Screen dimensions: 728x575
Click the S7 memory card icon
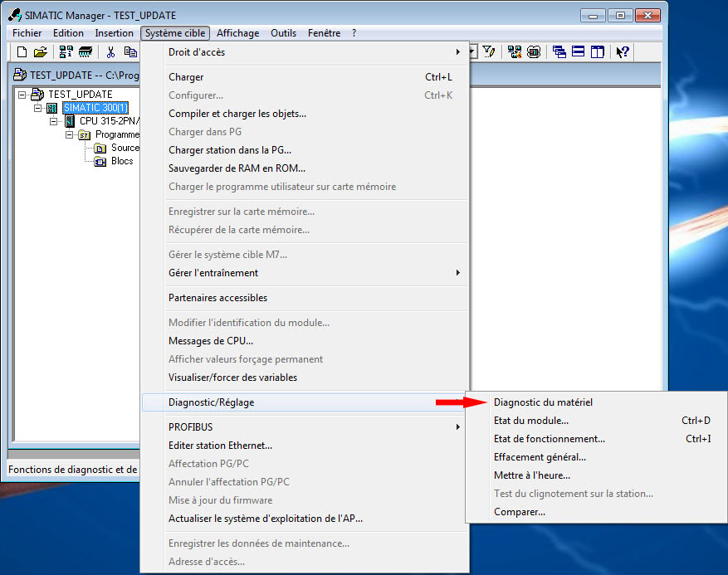pyautogui.click(x=85, y=52)
